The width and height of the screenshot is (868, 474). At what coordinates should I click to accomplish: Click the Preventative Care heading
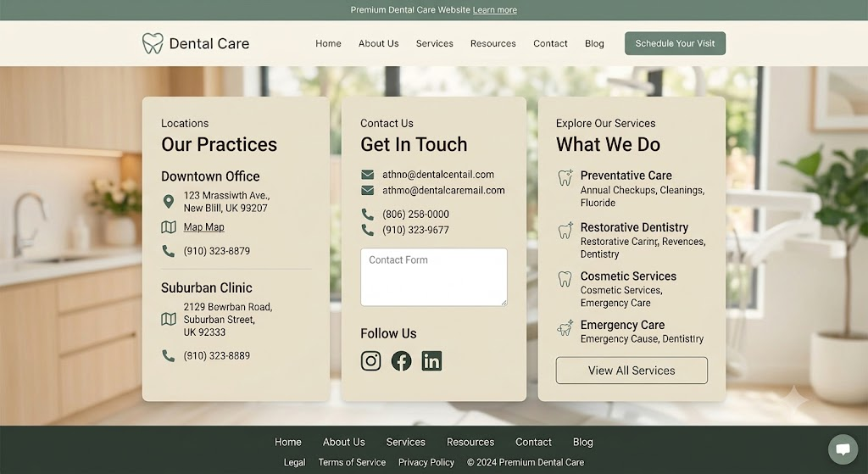626,176
